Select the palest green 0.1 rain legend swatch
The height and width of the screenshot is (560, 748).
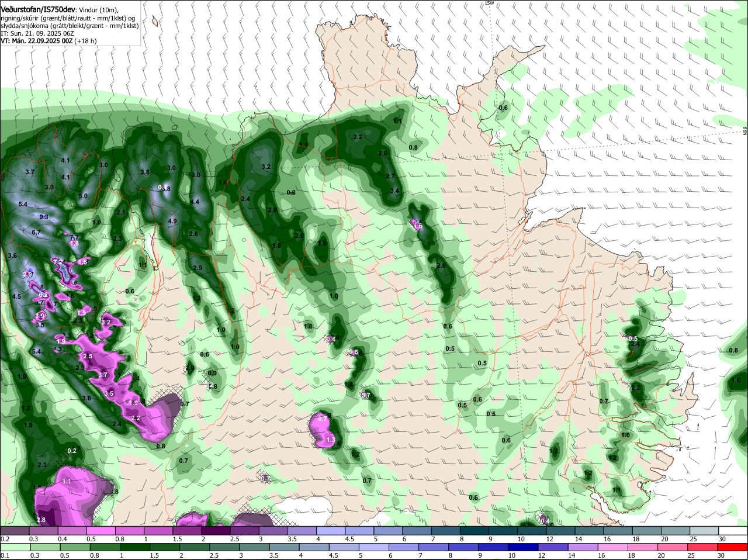coord(14,547)
